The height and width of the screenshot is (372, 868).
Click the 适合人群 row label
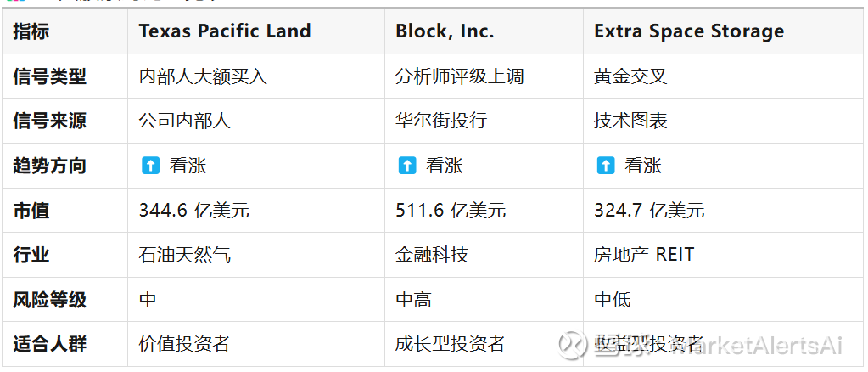tap(50, 344)
